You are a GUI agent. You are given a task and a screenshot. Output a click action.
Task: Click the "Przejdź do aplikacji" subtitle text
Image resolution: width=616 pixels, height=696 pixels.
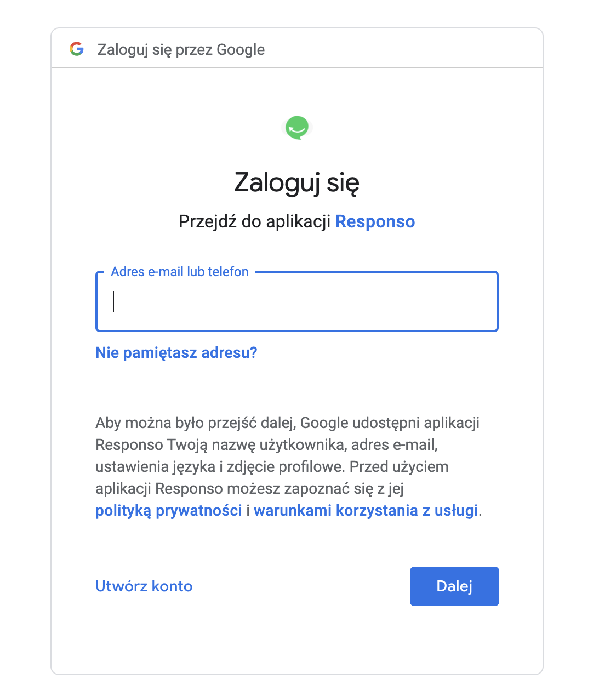click(255, 221)
